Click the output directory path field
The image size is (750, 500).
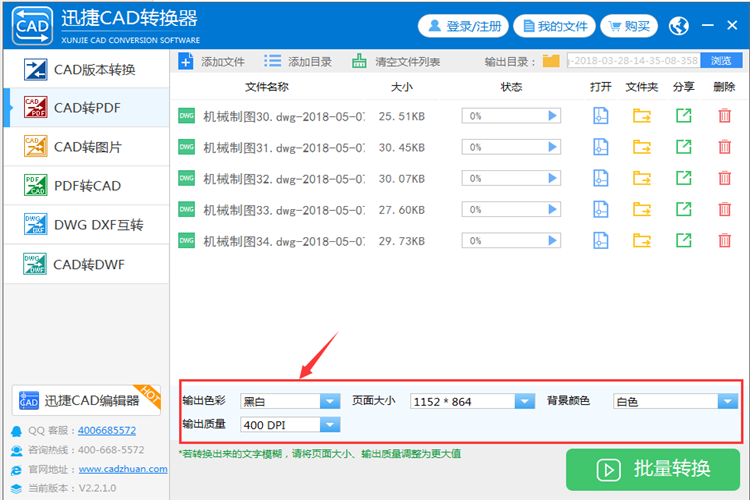point(634,61)
